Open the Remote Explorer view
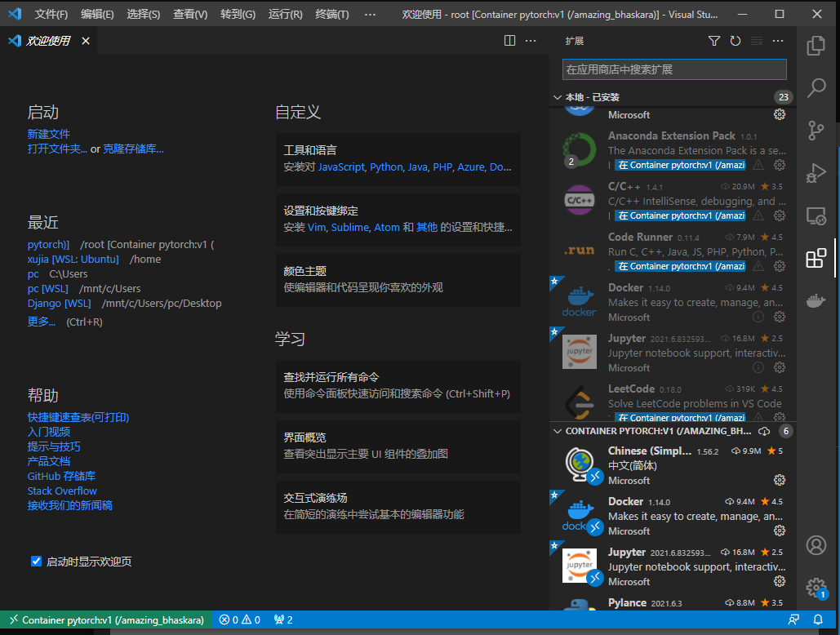The height and width of the screenshot is (635, 840). coord(816,215)
